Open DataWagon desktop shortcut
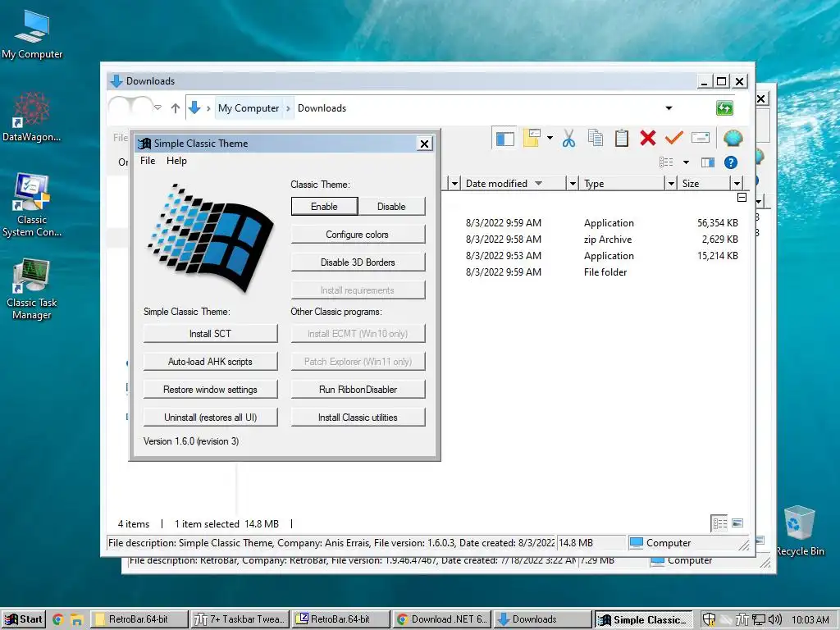Screen dimensions: 840x630 [32, 116]
